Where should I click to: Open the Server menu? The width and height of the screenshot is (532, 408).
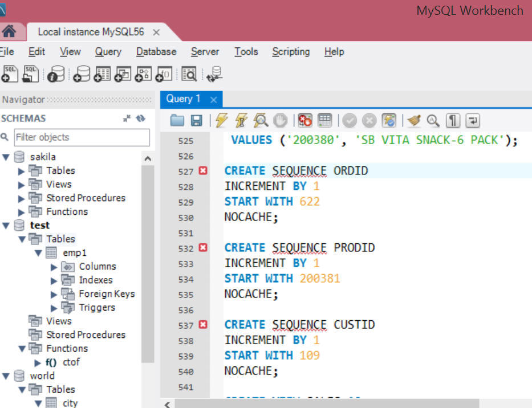point(205,51)
